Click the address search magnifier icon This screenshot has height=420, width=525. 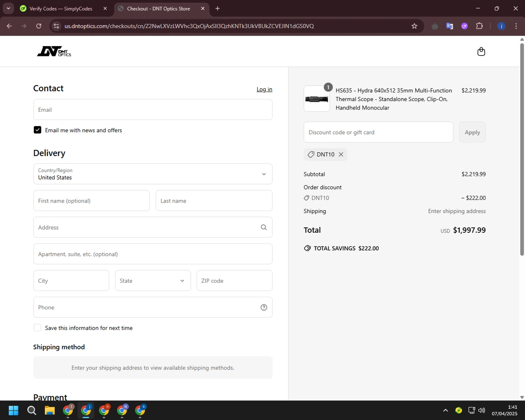[264, 227]
